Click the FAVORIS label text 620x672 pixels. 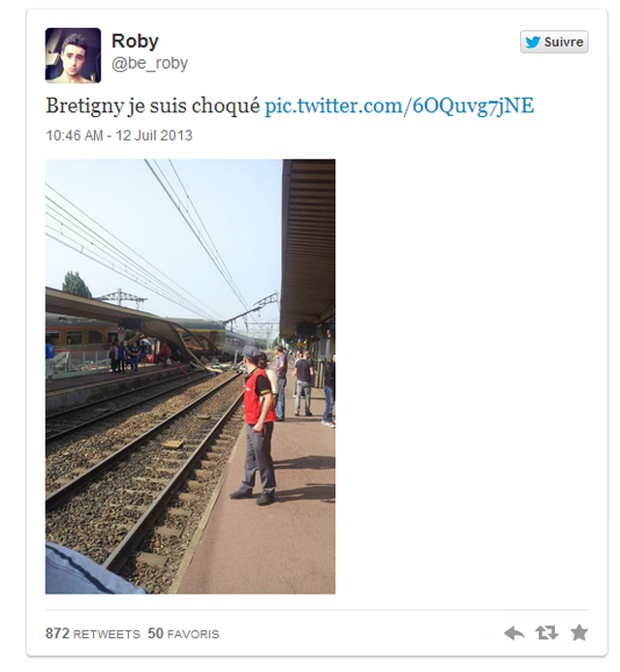(194, 634)
